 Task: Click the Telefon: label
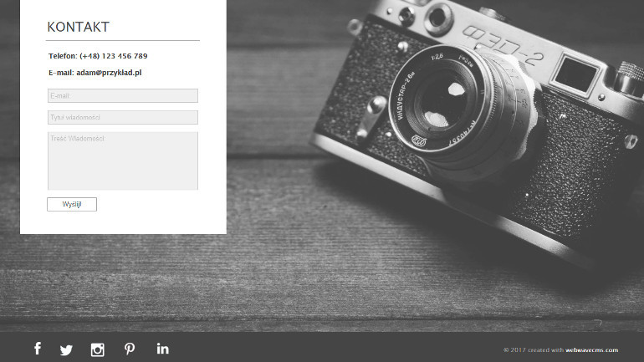tap(63, 56)
